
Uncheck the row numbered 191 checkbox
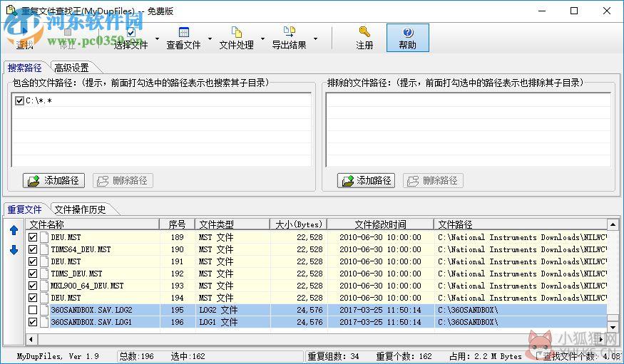[33, 262]
